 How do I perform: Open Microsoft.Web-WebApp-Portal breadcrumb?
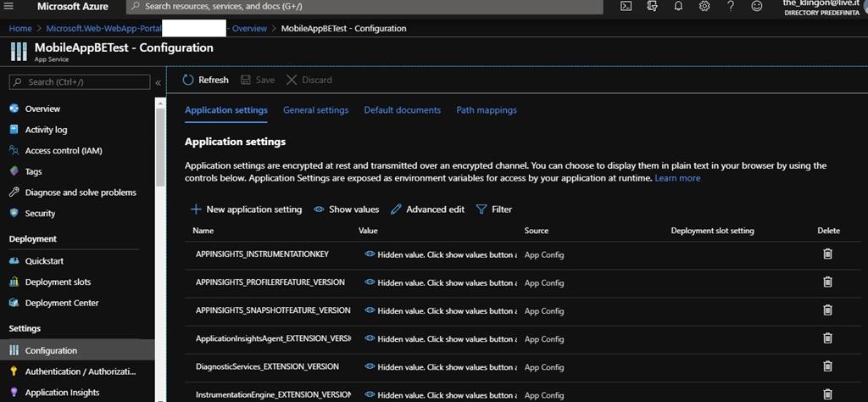tap(103, 28)
